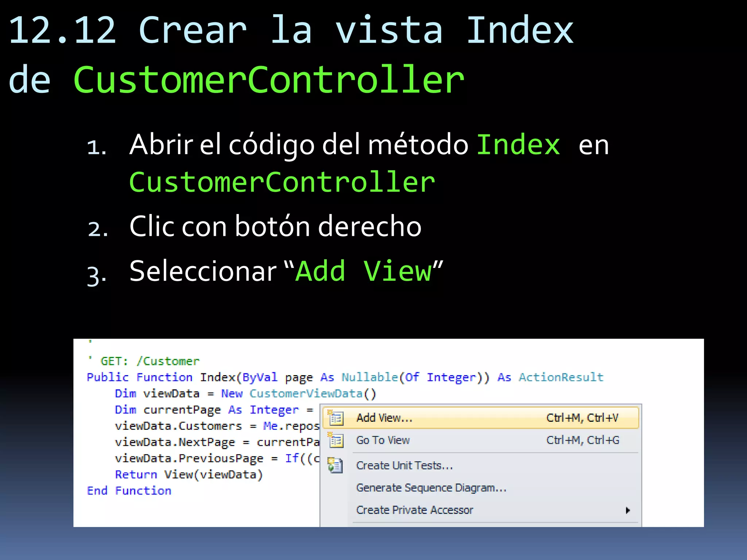The image size is (747, 560).
Task: Click the green CustomerController in slide title
Action: click(x=269, y=80)
